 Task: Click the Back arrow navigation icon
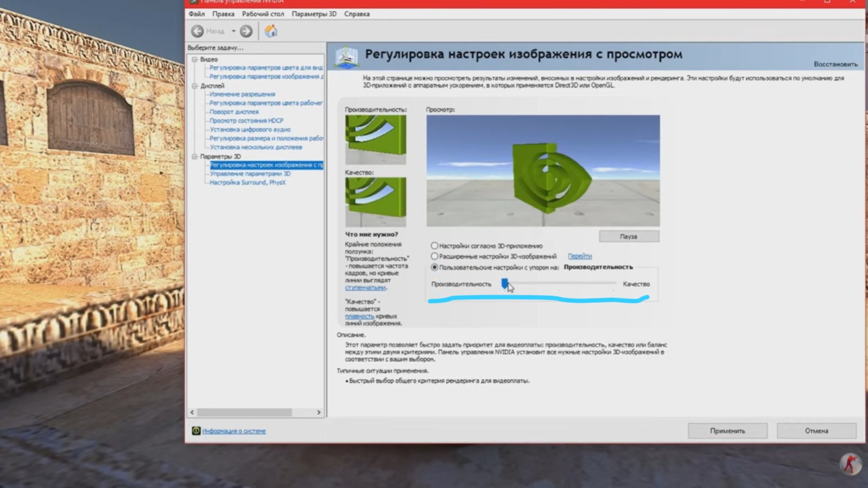[x=198, y=31]
